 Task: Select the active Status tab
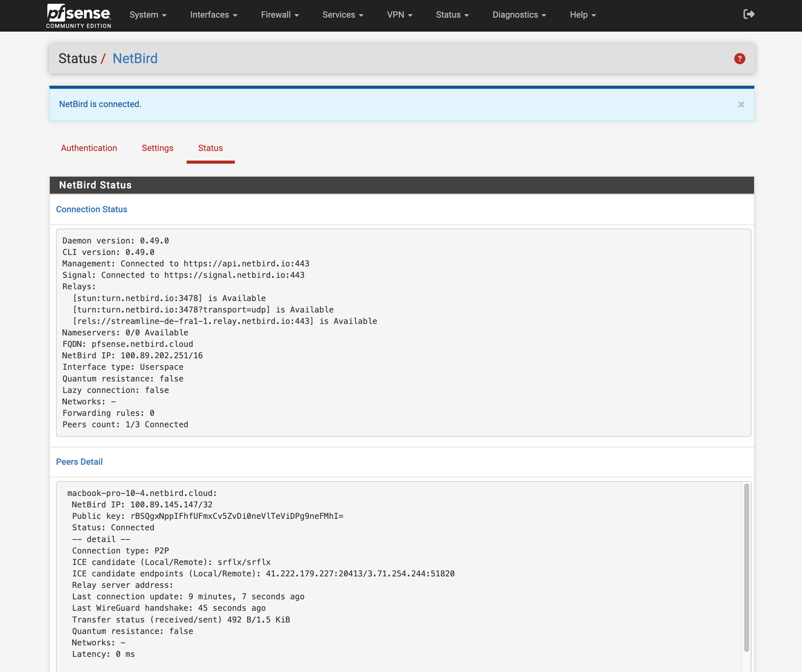(210, 148)
